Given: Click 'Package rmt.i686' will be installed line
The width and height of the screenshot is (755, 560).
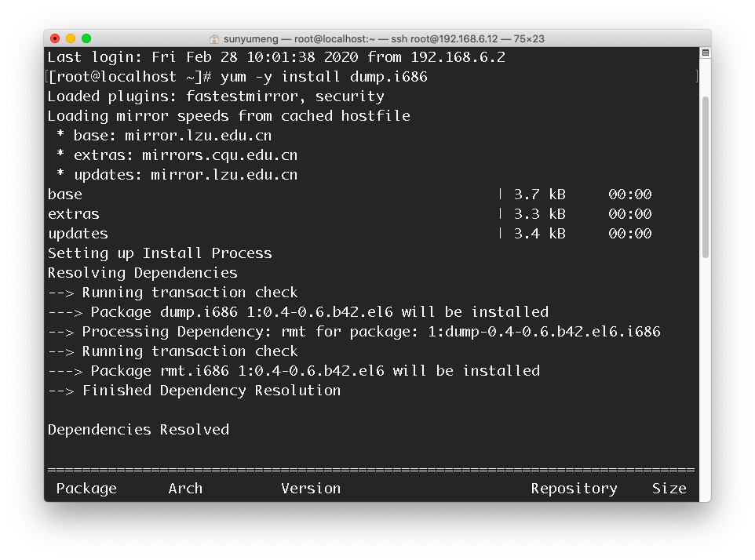Looking at the screenshot, I should 294,371.
